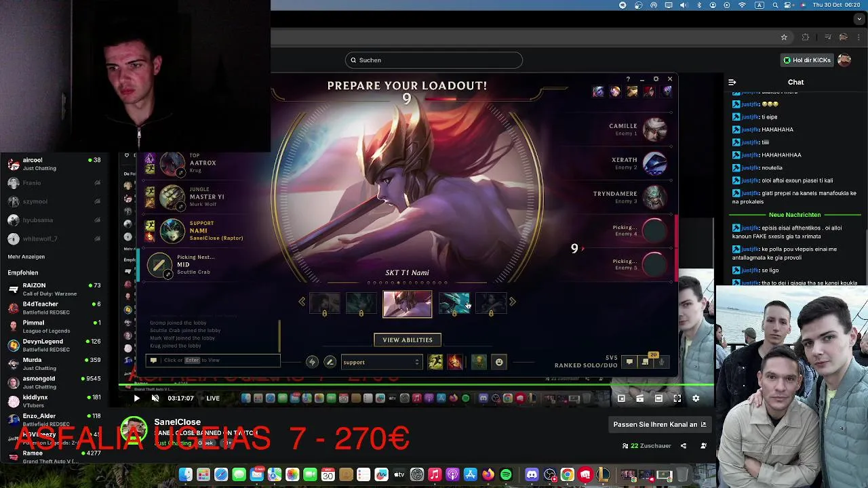Open Discord from the Dock
868x488 pixels.
tap(532, 475)
